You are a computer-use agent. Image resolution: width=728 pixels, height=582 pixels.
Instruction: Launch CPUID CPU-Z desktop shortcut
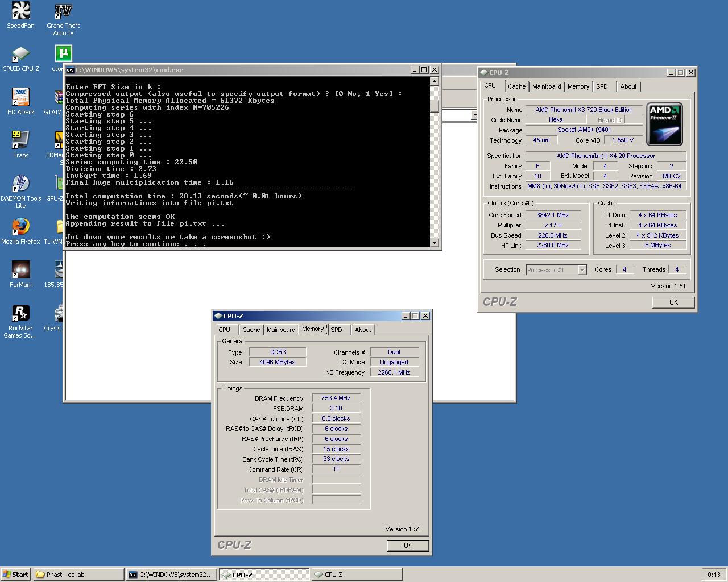20,59
